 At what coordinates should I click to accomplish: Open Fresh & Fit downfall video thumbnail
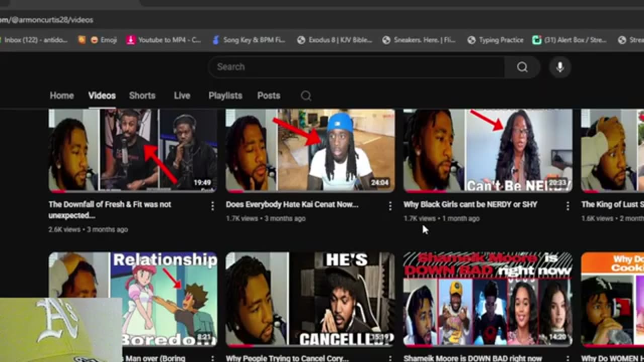[x=133, y=150]
